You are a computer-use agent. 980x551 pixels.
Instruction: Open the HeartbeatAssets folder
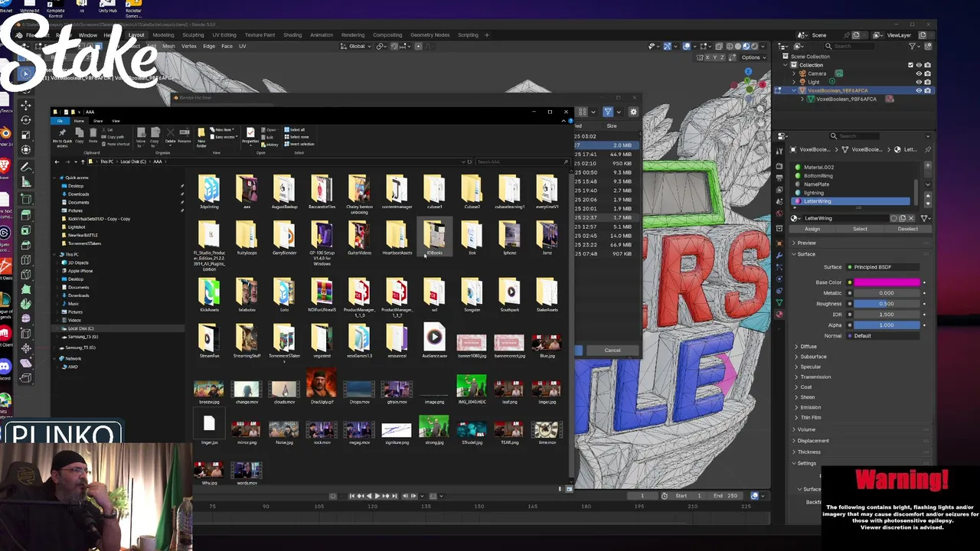(x=397, y=238)
